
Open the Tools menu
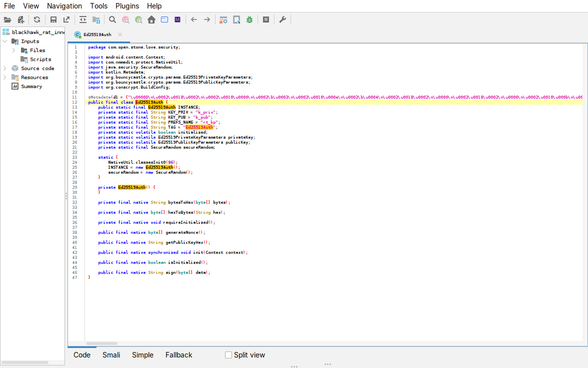point(98,6)
